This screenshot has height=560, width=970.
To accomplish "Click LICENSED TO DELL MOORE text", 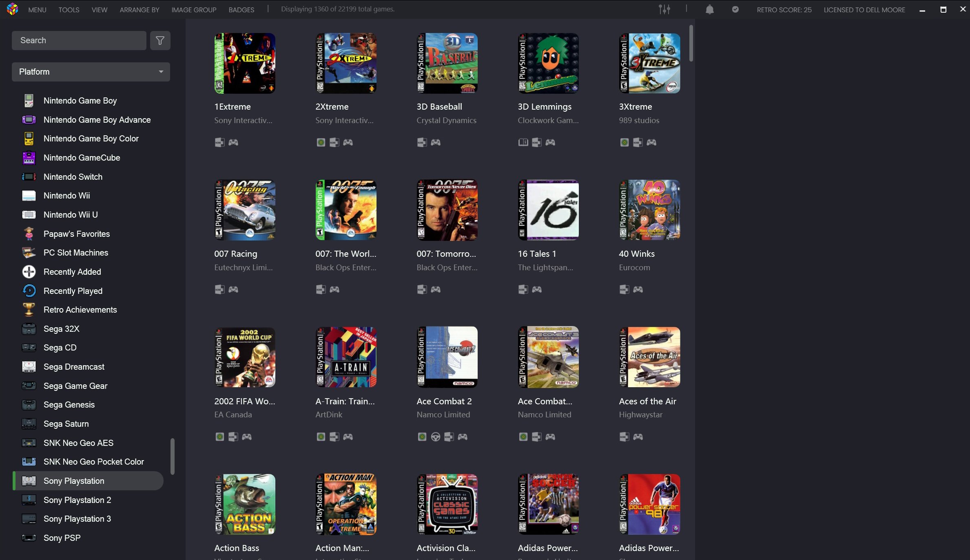I will 864,9.
